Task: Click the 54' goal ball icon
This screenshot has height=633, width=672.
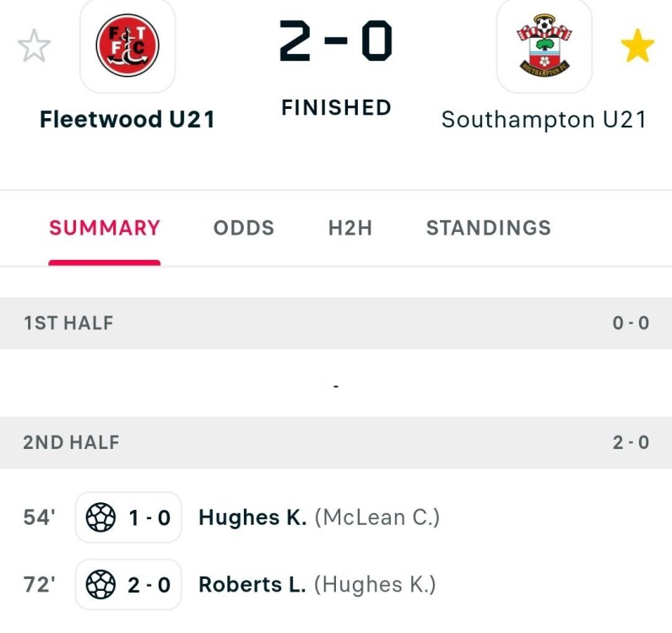Action: (101, 517)
